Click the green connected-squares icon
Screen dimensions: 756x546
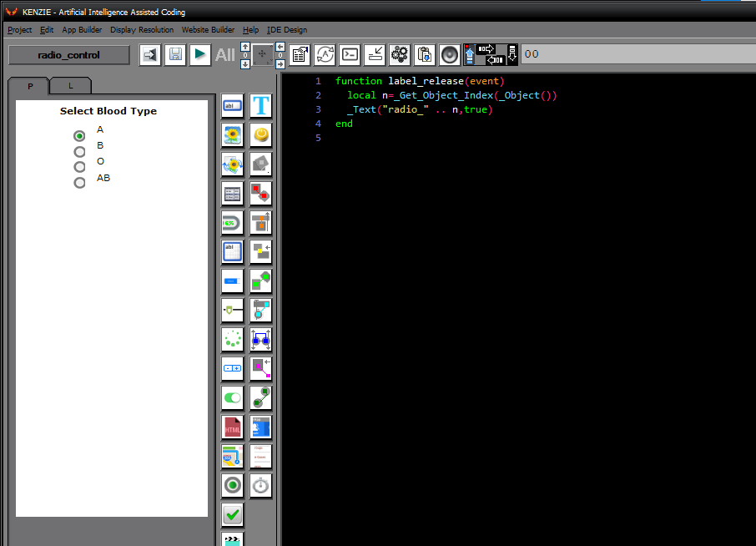[x=261, y=281]
